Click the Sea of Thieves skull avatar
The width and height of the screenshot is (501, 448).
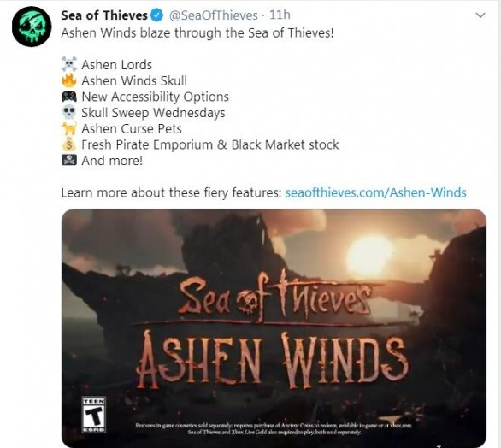pyautogui.click(x=32, y=27)
